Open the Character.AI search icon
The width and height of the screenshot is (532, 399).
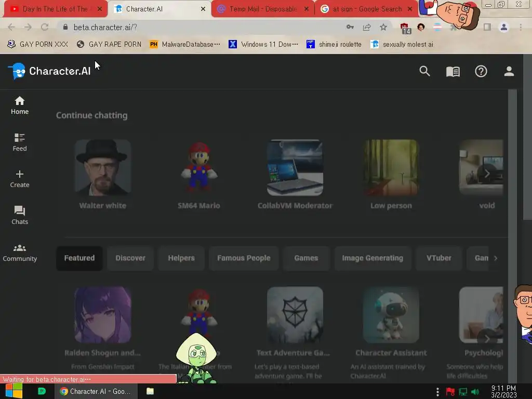tap(424, 71)
